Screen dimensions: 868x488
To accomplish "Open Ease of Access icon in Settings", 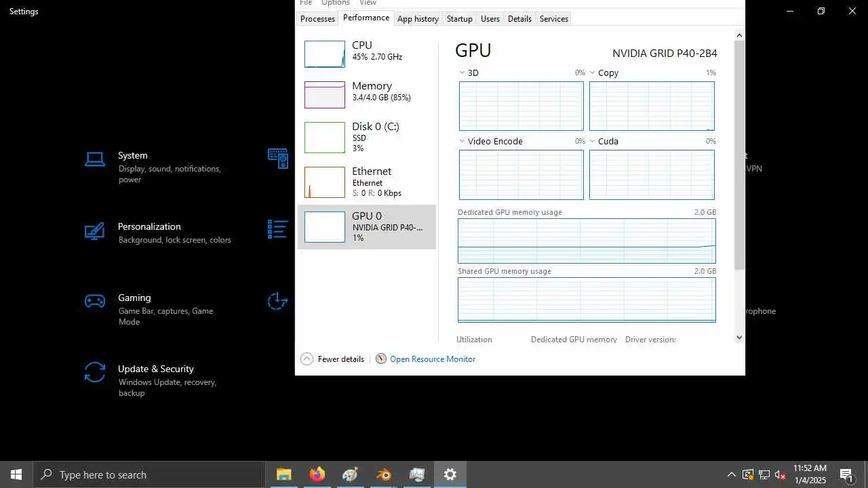I will [x=278, y=301].
